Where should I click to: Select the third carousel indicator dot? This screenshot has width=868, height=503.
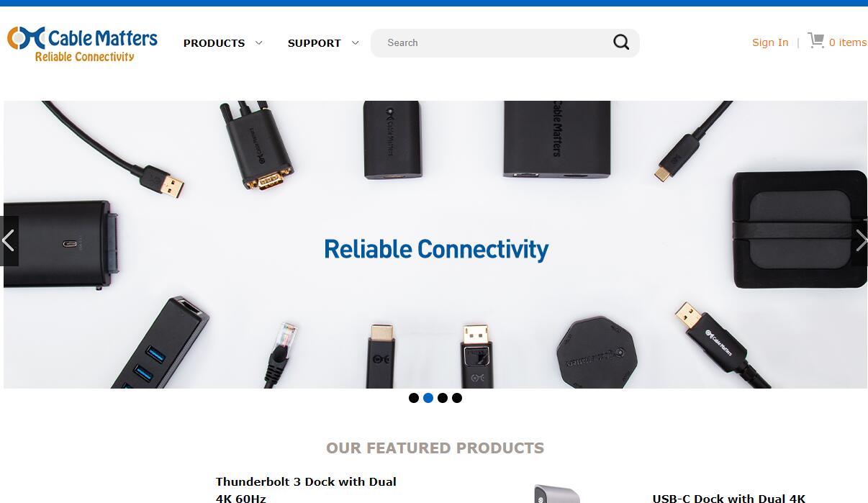(443, 398)
